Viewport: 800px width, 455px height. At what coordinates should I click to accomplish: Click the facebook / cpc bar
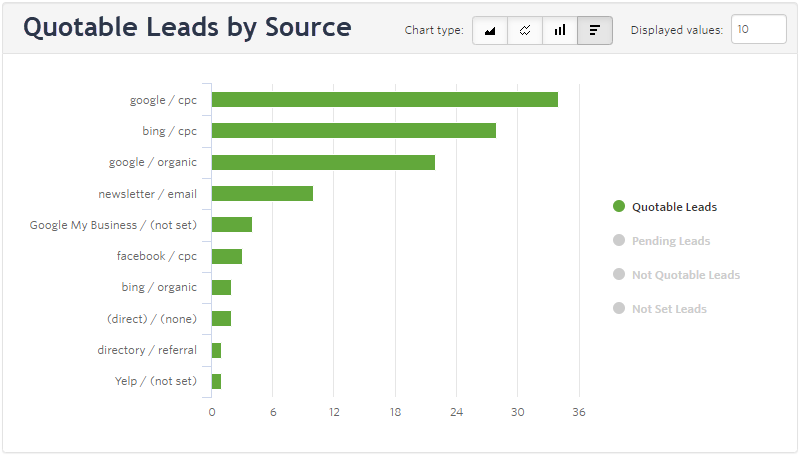227,256
